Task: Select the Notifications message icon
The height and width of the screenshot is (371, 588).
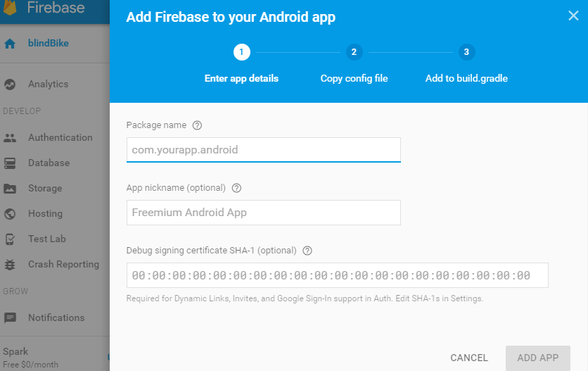Action: (x=10, y=318)
